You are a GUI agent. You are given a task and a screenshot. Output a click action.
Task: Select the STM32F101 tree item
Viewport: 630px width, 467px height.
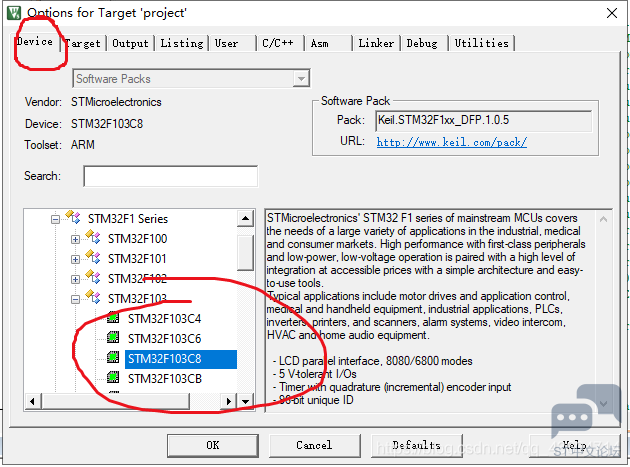click(x=137, y=259)
